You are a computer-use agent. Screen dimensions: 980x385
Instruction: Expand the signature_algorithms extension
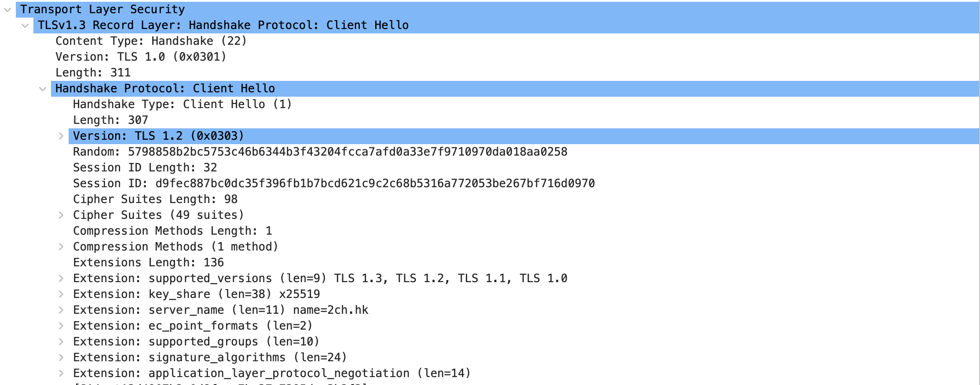[x=61, y=358]
